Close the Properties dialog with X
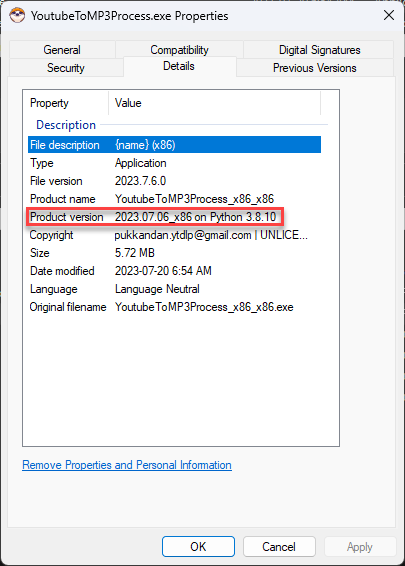This screenshot has height=566, width=405. [389, 15]
